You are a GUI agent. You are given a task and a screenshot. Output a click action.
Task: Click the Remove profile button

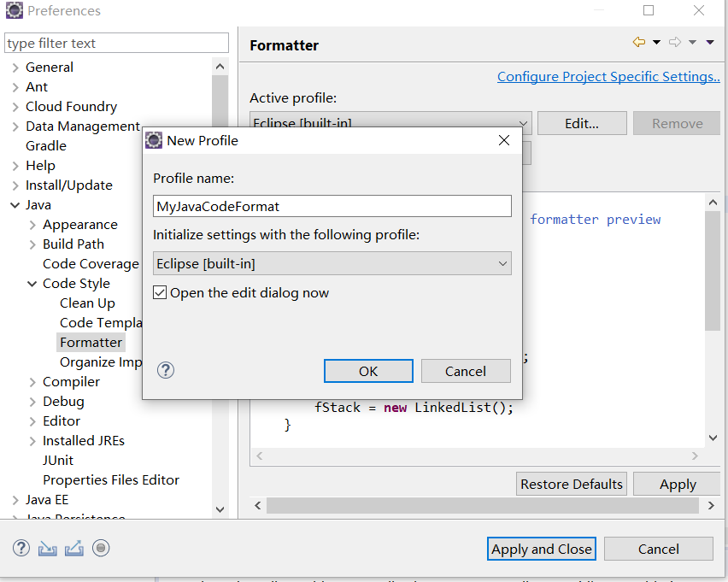point(677,124)
